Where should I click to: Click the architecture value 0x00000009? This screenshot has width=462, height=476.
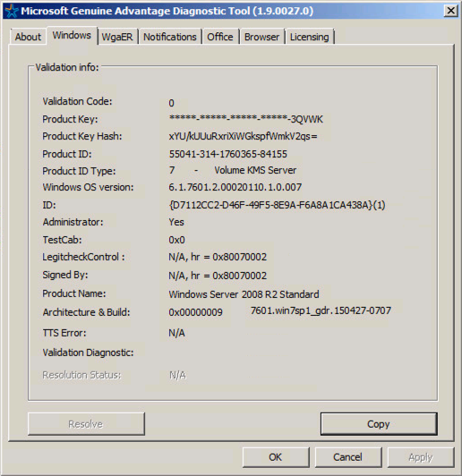[195, 312]
